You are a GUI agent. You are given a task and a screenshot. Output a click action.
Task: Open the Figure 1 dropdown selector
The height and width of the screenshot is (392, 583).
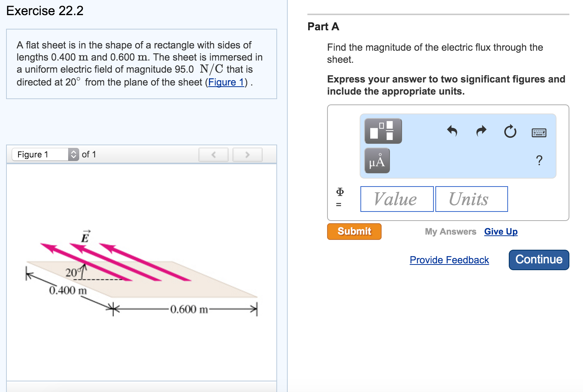[45, 154]
